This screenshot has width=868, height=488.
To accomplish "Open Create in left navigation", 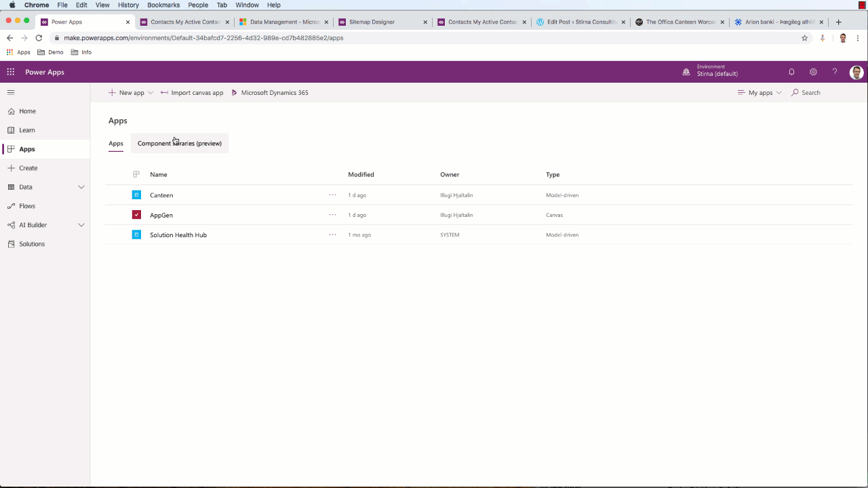I will coord(45,168).
